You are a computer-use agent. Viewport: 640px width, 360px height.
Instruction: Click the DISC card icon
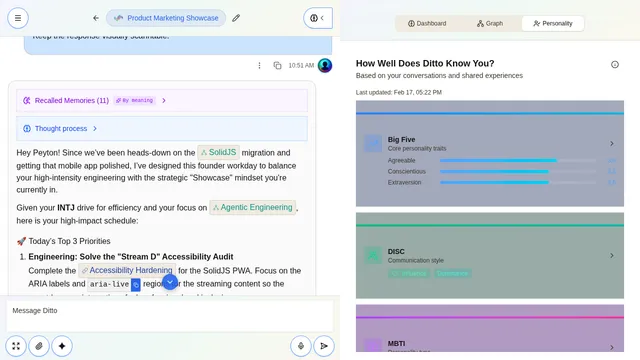(373, 256)
